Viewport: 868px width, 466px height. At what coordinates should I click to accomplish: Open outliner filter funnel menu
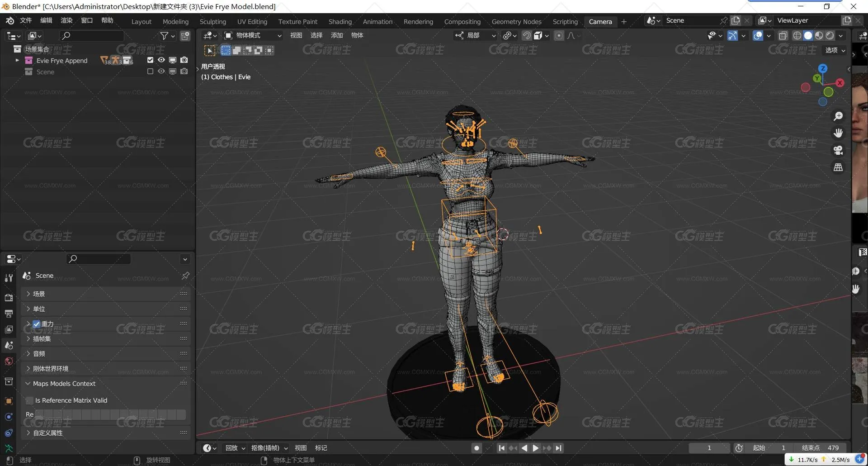[x=167, y=36]
